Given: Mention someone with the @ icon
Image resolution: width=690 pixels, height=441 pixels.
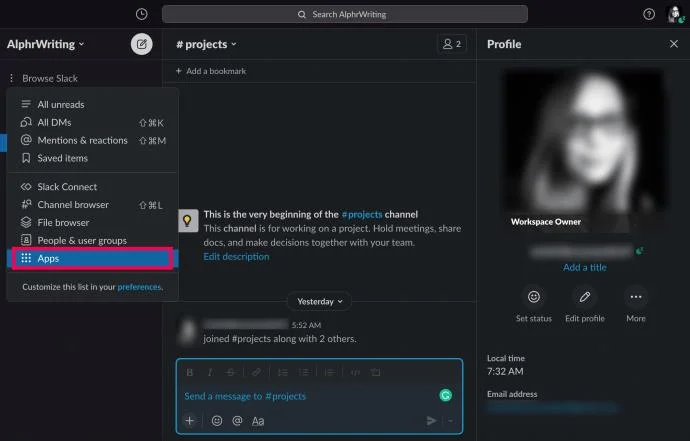Looking at the screenshot, I should (237, 420).
